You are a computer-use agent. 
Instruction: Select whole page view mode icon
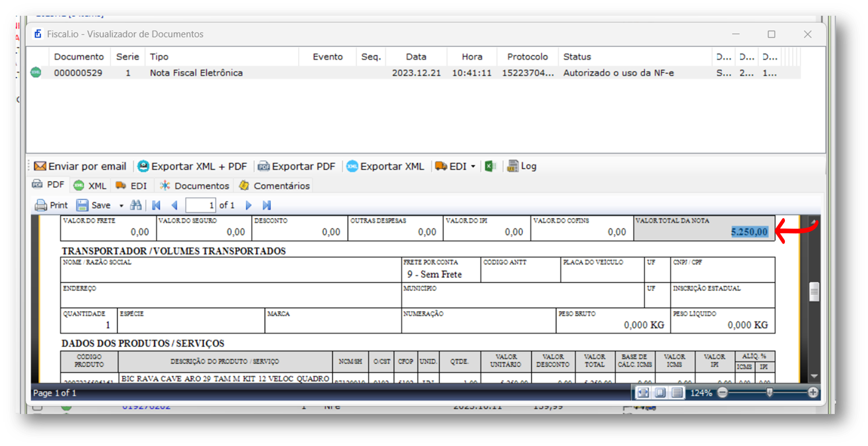[x=660, y=392]
